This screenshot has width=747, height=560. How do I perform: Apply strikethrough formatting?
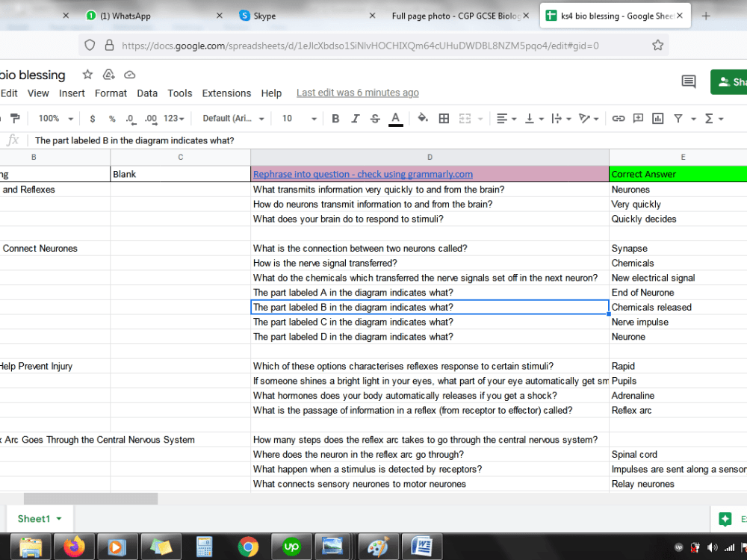[373, 118]
